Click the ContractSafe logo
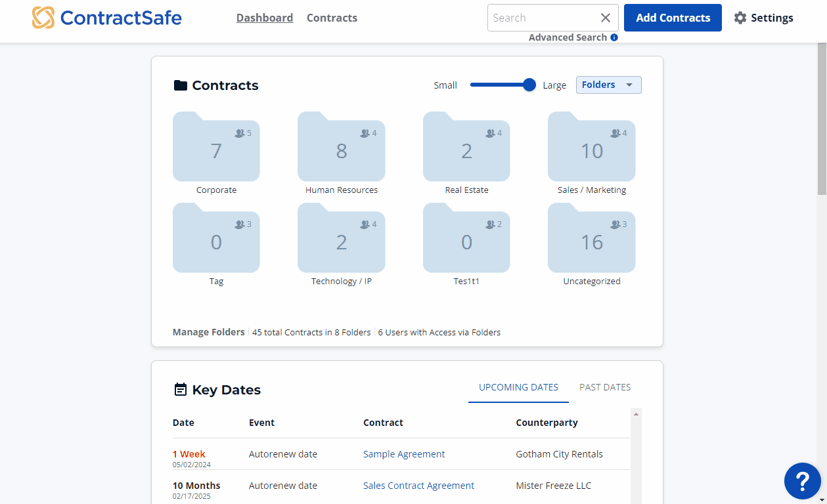The width and height of the screenshot is (827, 504). [106, 18]
